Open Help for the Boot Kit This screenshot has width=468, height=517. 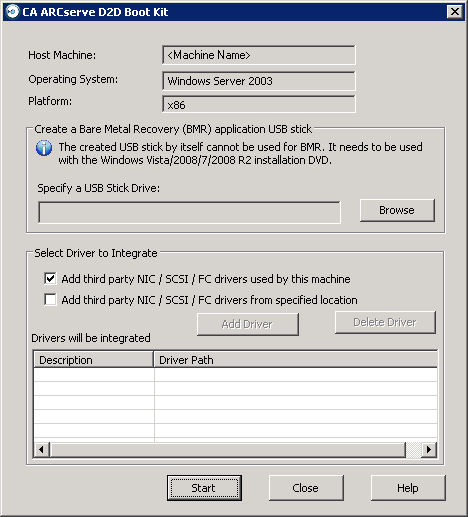coord(408,488)
